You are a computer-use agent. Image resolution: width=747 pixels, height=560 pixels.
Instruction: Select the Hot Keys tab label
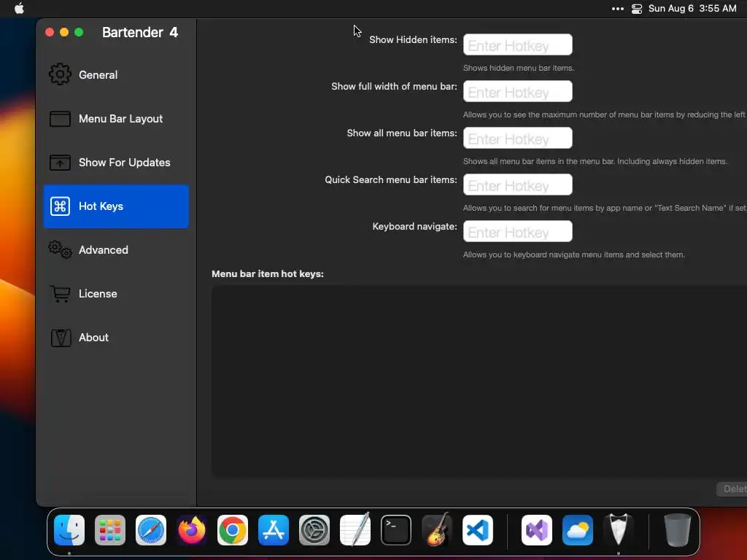[101, 206]
